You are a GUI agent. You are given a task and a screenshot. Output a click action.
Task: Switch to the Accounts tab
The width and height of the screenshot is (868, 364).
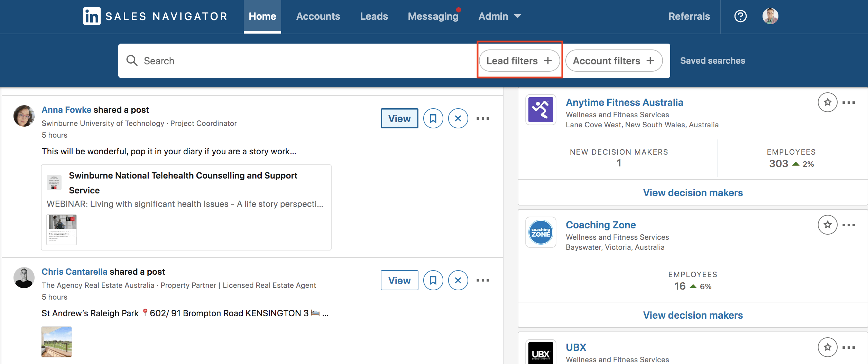pos(318,16)
